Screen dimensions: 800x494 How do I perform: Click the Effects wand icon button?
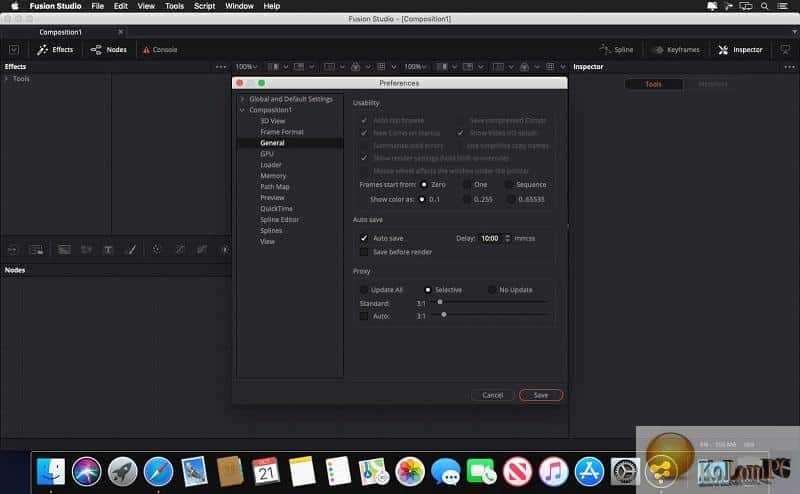click(42, 50)
